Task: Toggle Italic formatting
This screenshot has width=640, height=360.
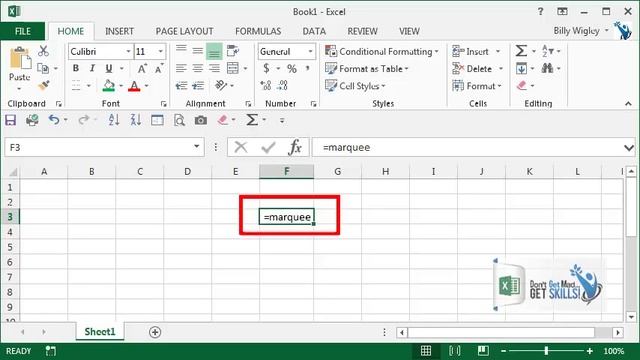Action: tap(92, 69)
